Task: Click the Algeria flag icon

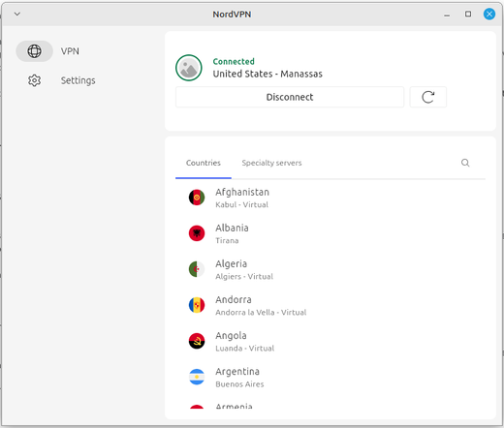Action: tap(197, 269)
